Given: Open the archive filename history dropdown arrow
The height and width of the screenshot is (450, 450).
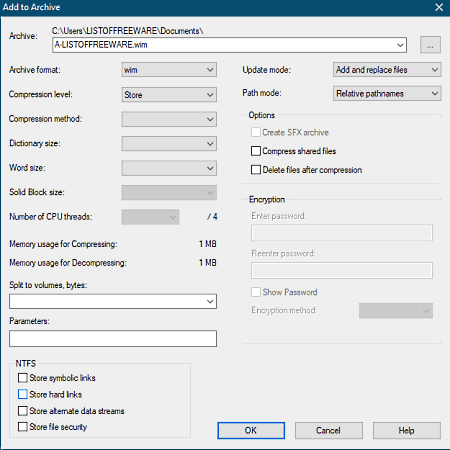Looking at the screenshot, I should click(x=400, y=45).
